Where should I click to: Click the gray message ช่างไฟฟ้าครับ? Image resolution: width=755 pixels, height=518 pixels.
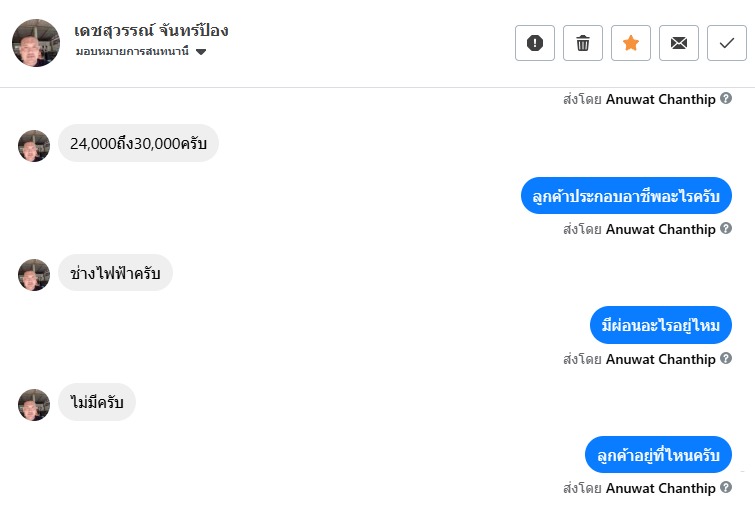[116, 273]
